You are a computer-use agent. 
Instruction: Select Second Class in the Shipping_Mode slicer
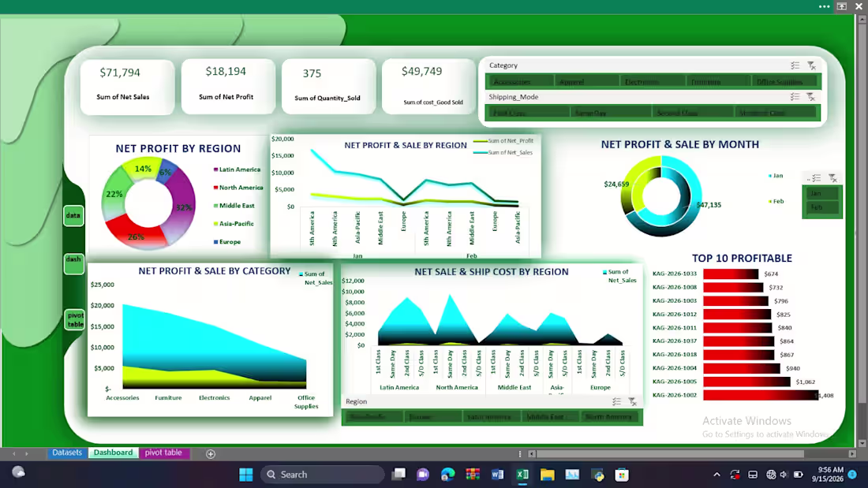pos(693,113)
